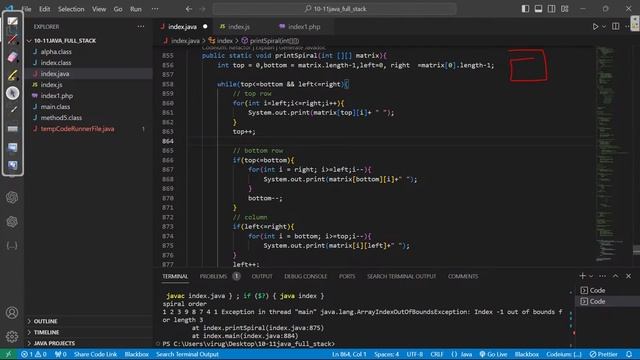Viewport: 640px width, 360px height.
Task: Open the Manage gear icon
Action: click(x=12, y=336)
